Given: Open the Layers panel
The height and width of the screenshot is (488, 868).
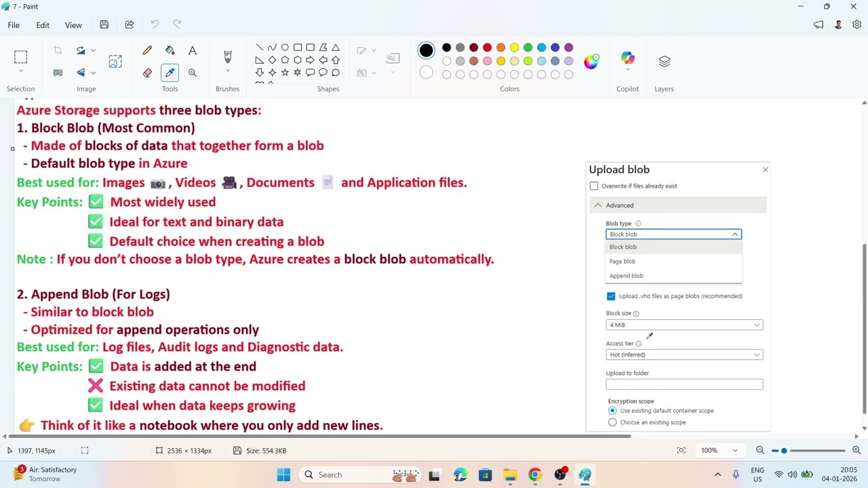Looking at the screenshot, I should point(664,62).
